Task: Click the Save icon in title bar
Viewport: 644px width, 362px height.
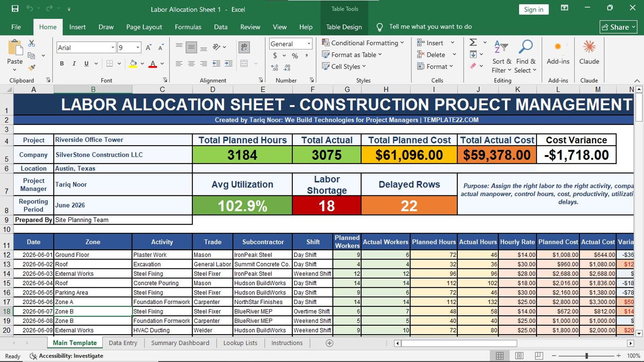Action: [15, 9]
